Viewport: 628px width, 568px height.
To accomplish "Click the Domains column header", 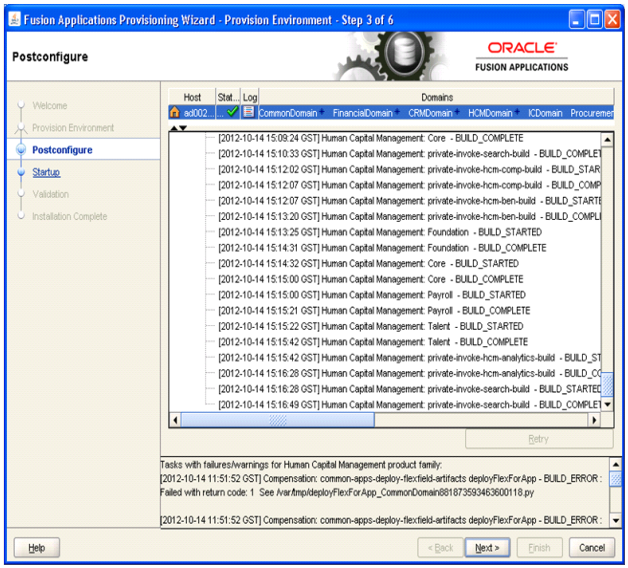I will (437, 97).
